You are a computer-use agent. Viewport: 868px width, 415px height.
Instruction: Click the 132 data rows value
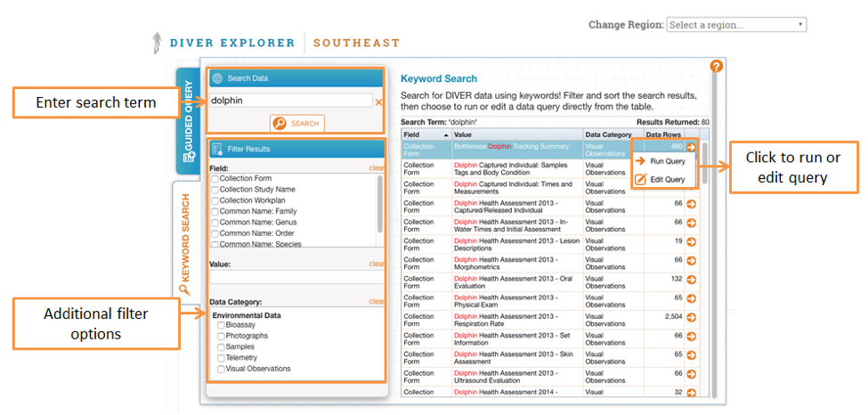coord(677,278)
